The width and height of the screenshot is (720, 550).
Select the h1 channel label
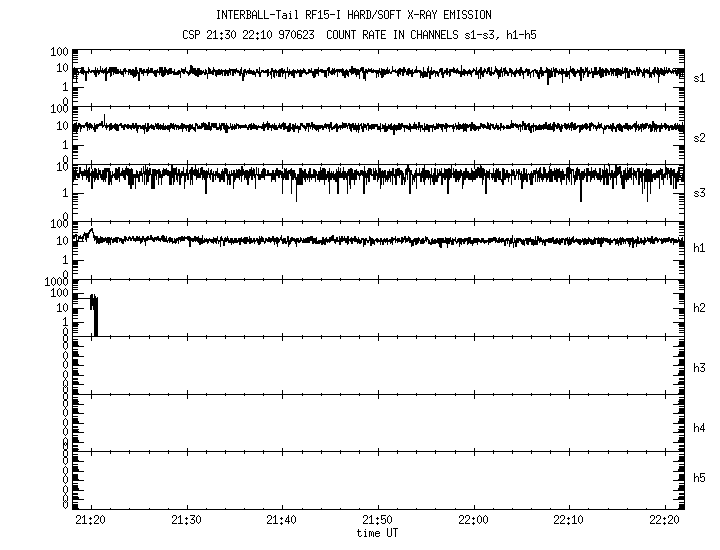tap(700, 248)
